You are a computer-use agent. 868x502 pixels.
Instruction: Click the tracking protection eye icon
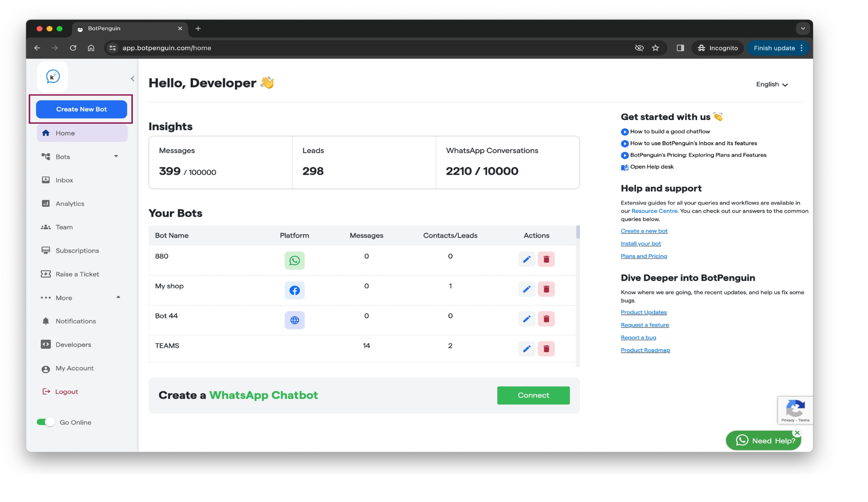(x=639, y=48)
